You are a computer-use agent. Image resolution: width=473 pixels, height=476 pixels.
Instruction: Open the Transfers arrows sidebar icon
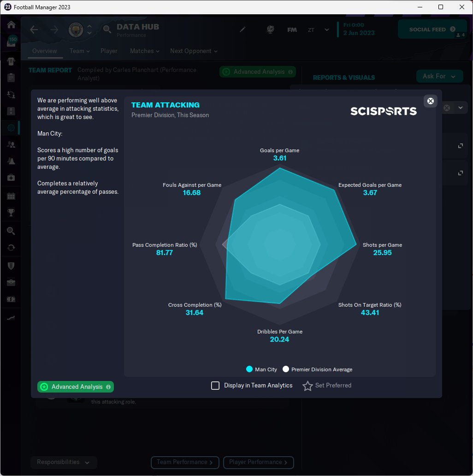[11, 248]
